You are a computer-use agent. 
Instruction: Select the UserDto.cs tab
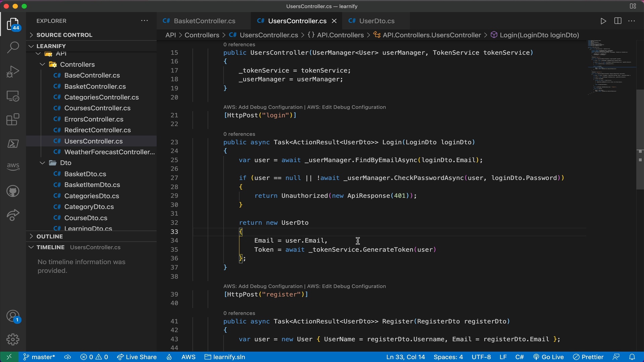(x=377, y=21)
